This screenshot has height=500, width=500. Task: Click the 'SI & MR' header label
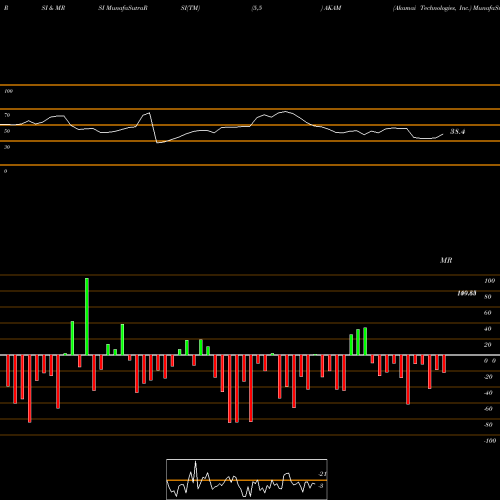(x=53, y=8)
